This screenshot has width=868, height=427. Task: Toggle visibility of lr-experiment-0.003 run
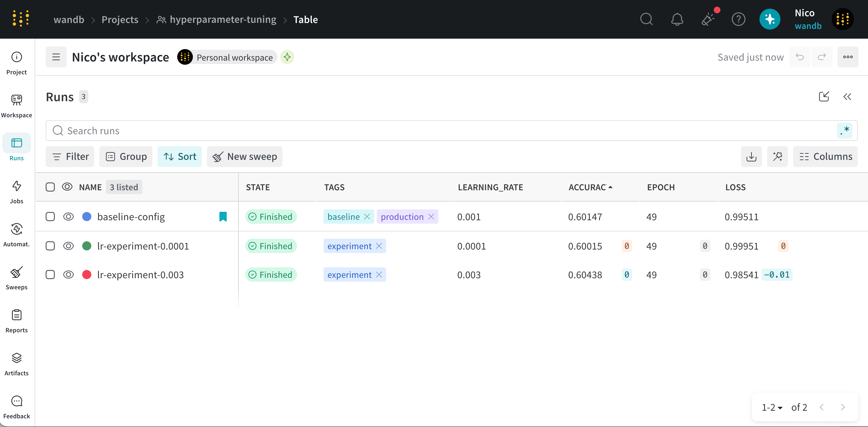[68, 275]
